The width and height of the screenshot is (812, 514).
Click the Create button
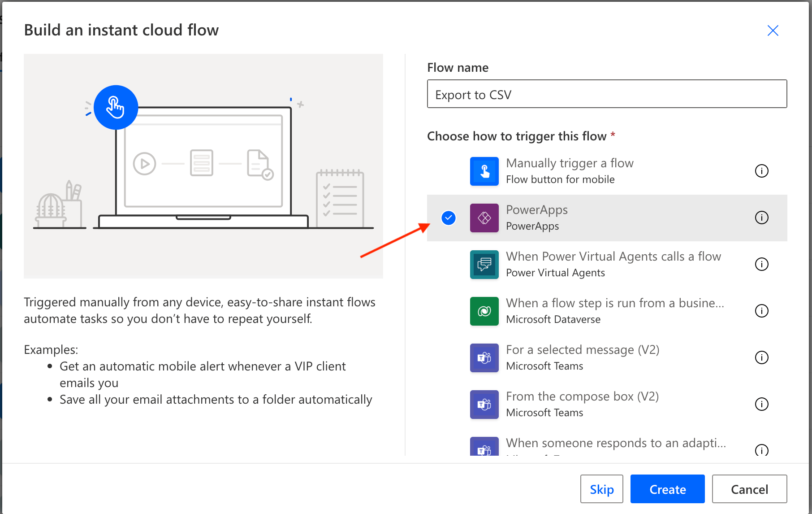tap(667, 489)
